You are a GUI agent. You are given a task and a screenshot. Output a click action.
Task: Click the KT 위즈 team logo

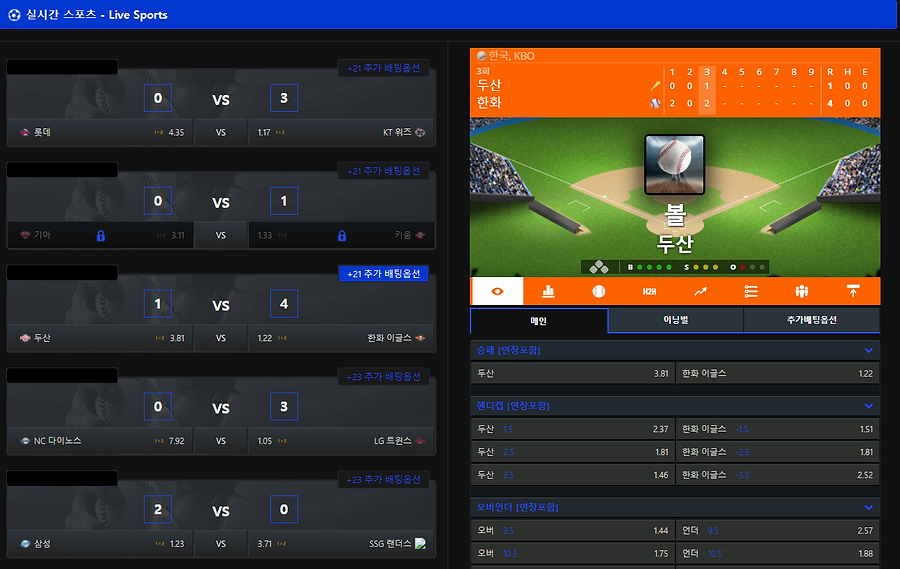(x=420, y=132)
